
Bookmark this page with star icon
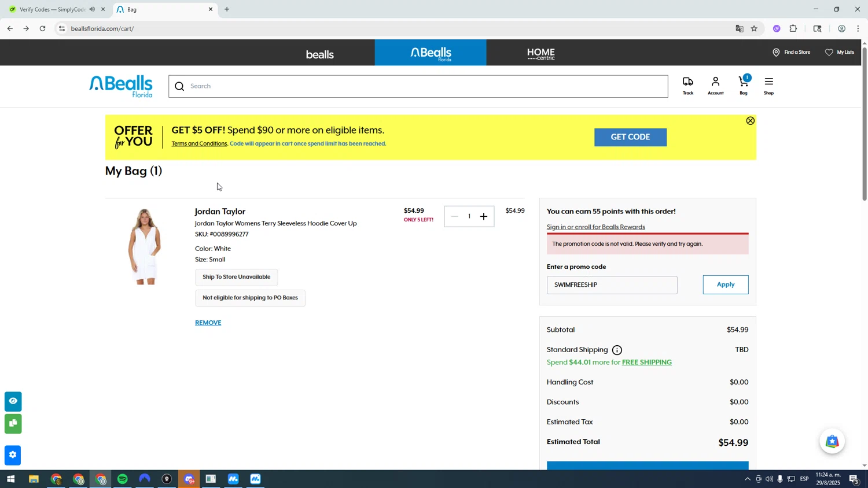[754, 28]
